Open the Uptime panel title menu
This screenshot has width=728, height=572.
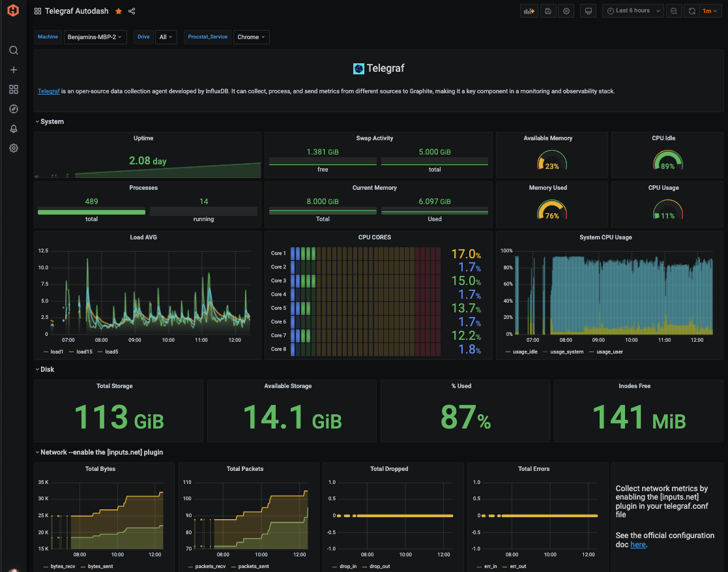(x=143, y=138)
